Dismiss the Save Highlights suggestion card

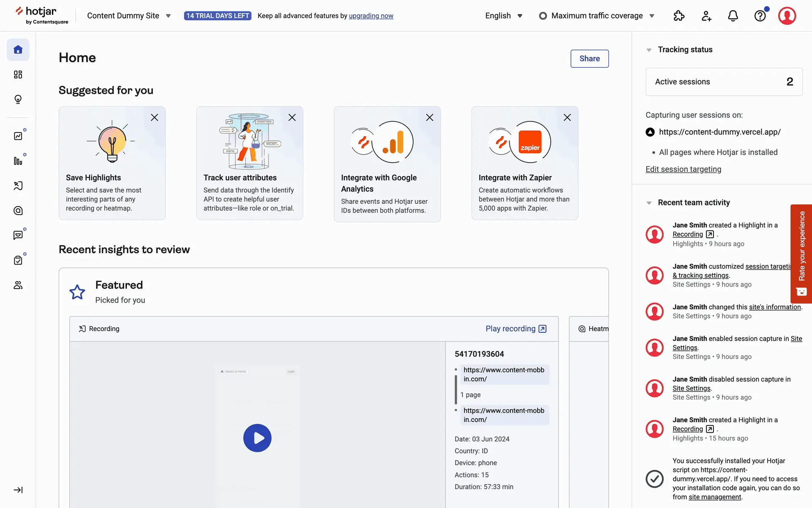click(154, 118)
